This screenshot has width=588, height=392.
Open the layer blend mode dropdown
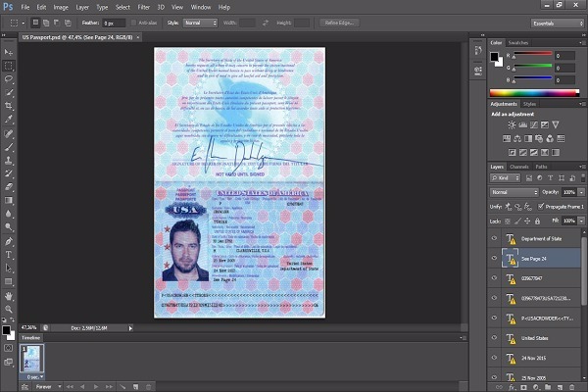pos(513,192)
